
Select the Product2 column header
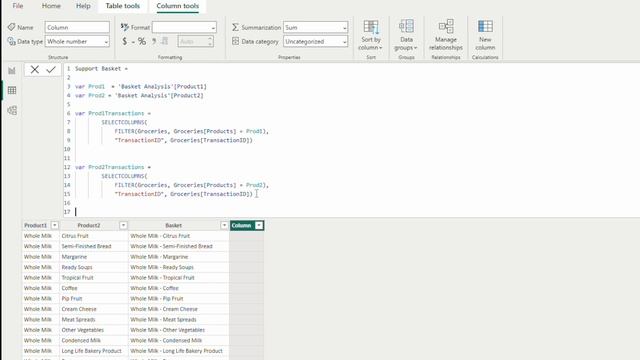point(89,225)
